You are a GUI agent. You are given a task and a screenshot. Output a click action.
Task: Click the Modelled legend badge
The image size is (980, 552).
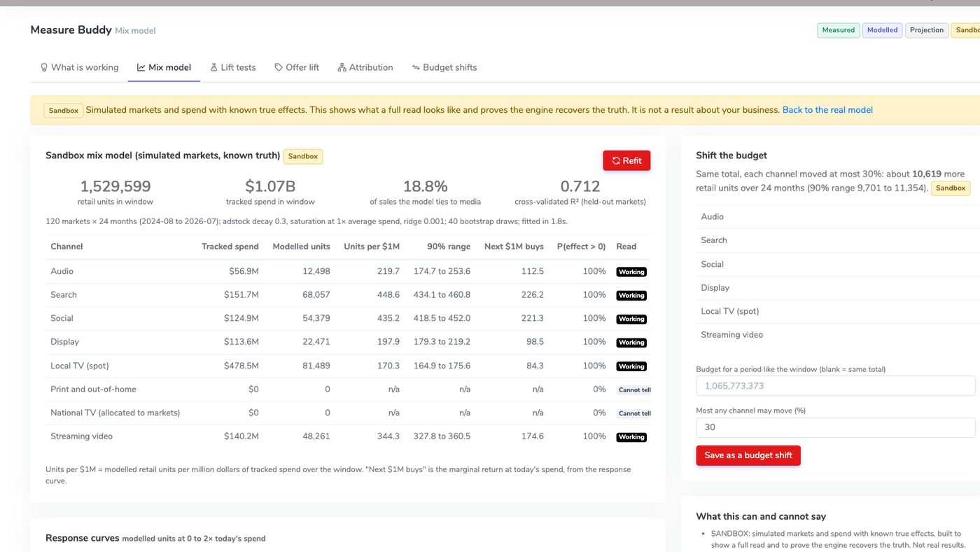tap(882, 30)
